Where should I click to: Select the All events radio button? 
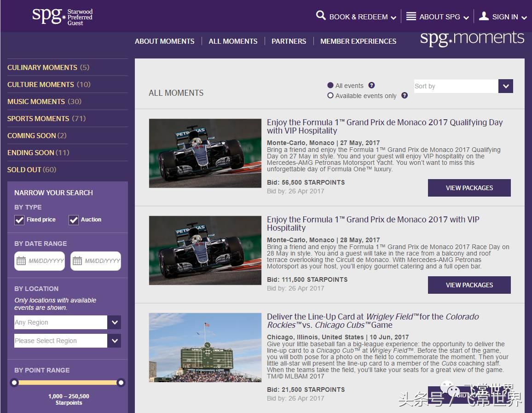point(330,85)
